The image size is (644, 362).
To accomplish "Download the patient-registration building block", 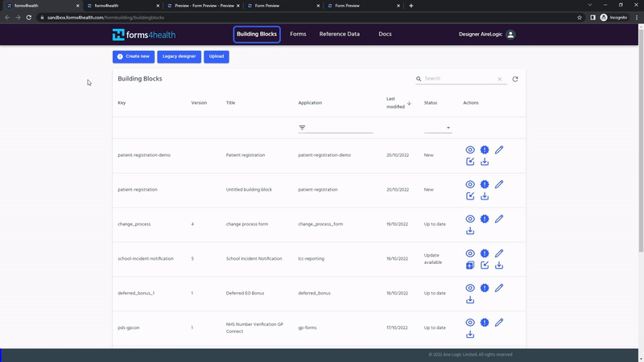I will (x=485, y=196).
